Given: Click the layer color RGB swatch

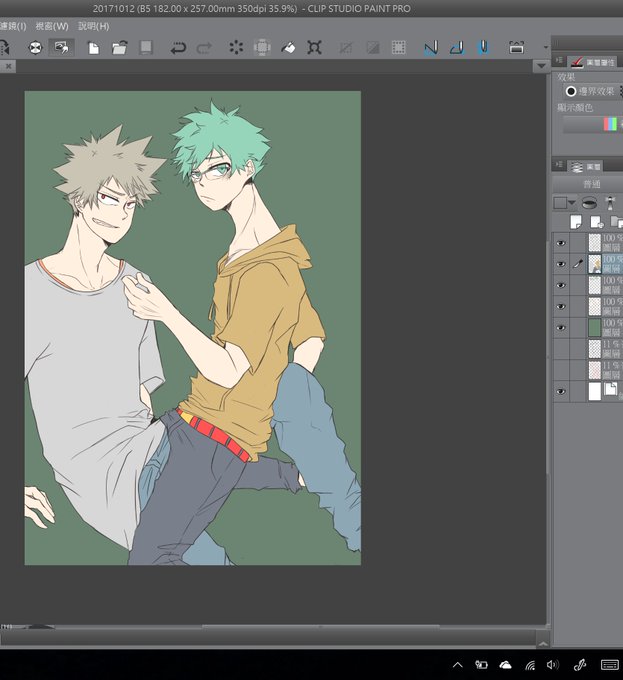Looking at the screenshot, I should coord(610,124).
